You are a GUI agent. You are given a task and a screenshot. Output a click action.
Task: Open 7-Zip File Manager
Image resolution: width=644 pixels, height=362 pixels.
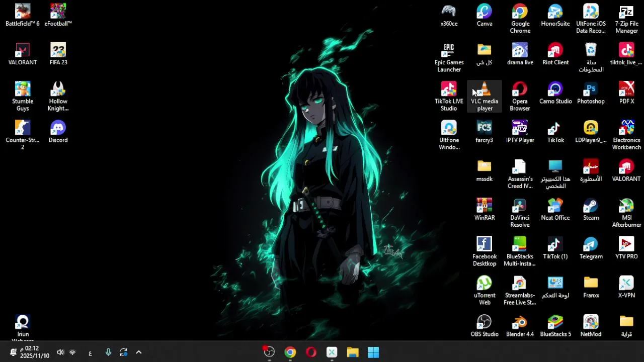tap(626, 19)
